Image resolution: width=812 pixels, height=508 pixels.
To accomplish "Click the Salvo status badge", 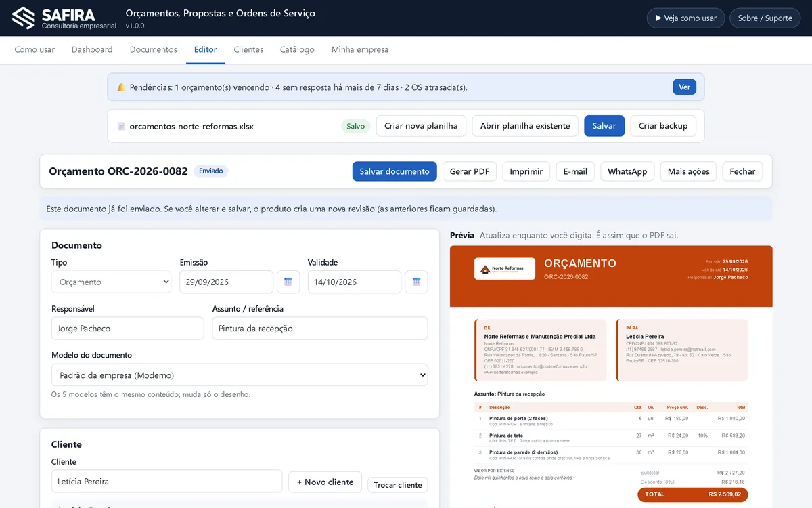I will (x=355, y=126).
